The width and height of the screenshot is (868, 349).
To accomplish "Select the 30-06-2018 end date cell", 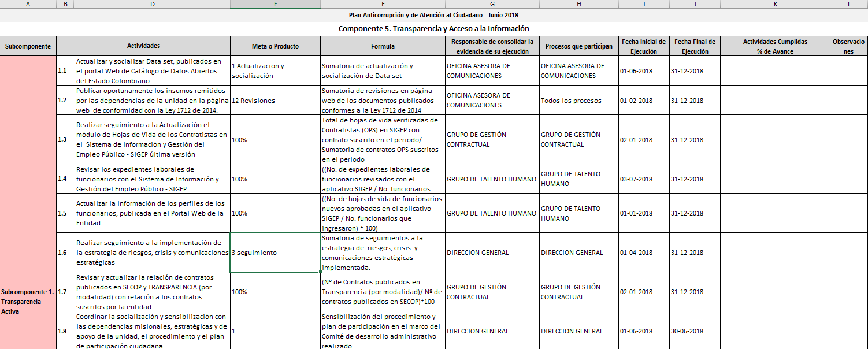I will coord(694,331).
